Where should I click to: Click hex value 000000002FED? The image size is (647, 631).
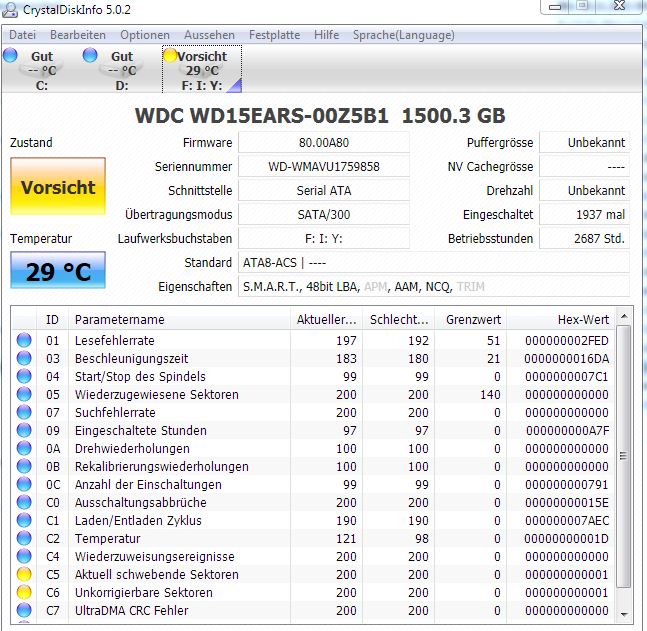click(x=567, y=340)
